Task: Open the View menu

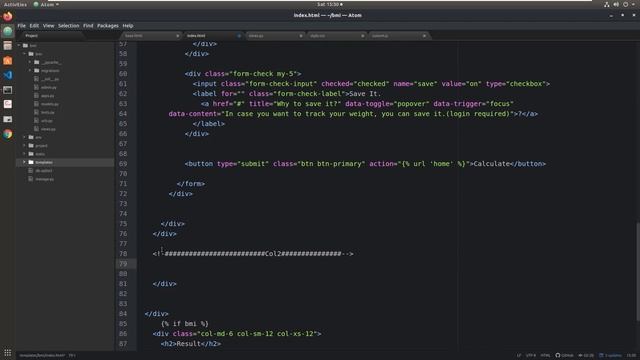Action: 49,26
